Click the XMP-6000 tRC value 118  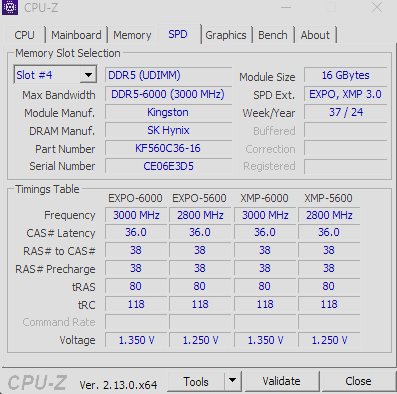tap(265, 304)
